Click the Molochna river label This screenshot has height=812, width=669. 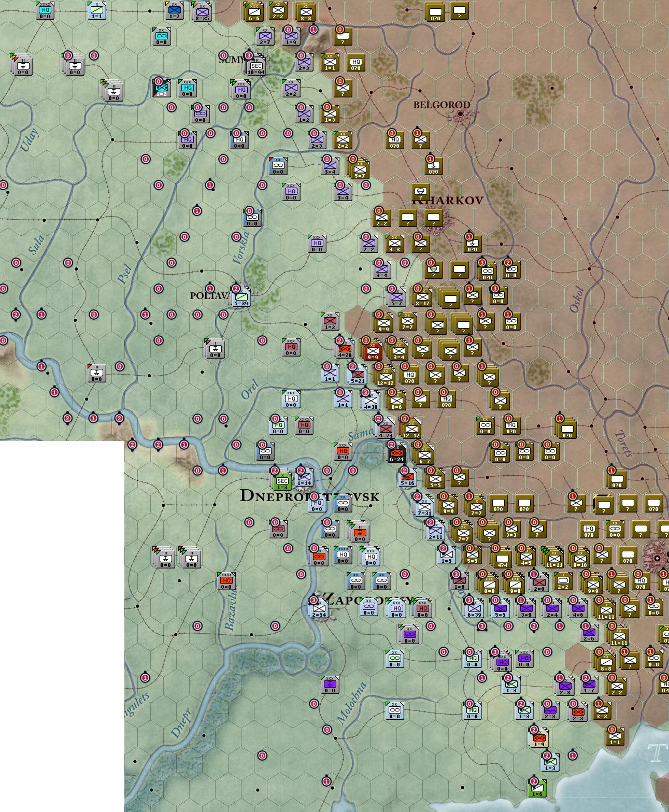click(x=351, y=703)
